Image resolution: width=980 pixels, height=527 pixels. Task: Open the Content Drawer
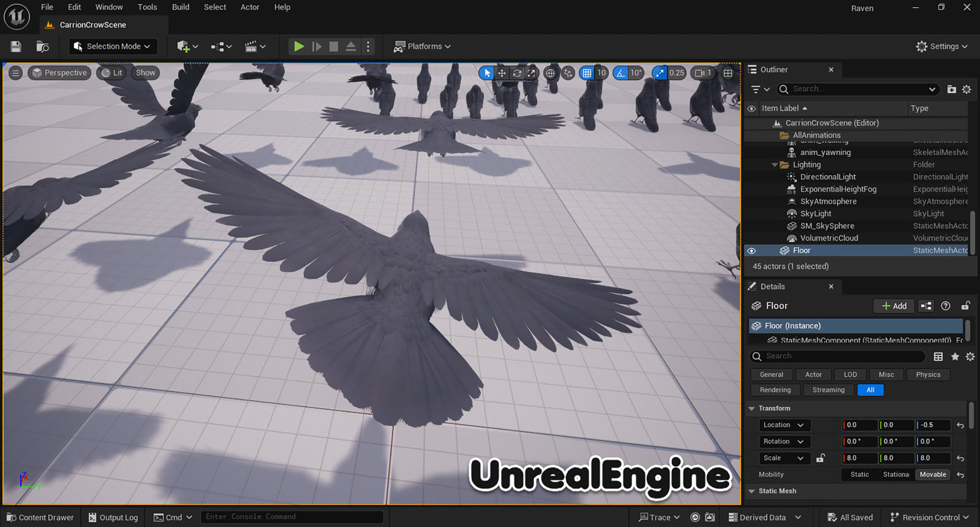[x=40, y=517]
